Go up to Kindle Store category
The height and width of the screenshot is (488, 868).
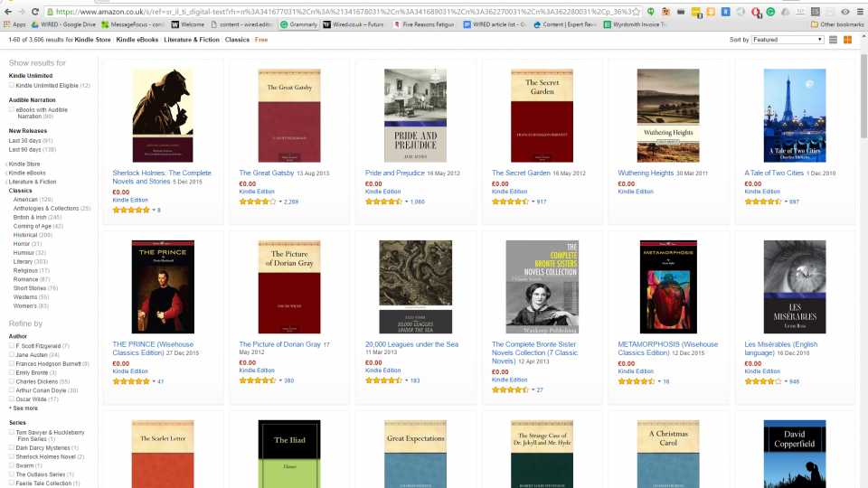tap(24, 164)
